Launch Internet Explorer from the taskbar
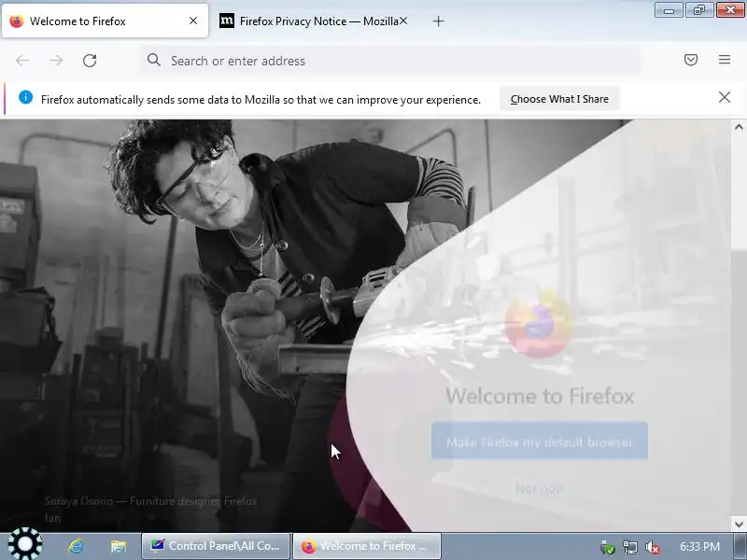 pos(76,546)
